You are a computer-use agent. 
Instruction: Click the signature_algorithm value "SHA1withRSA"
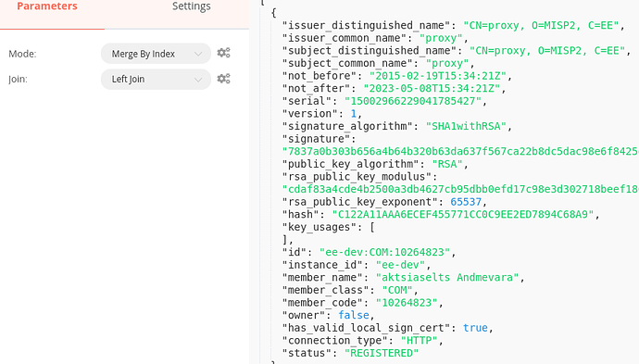pyautogui.click(x=466, y=126)
